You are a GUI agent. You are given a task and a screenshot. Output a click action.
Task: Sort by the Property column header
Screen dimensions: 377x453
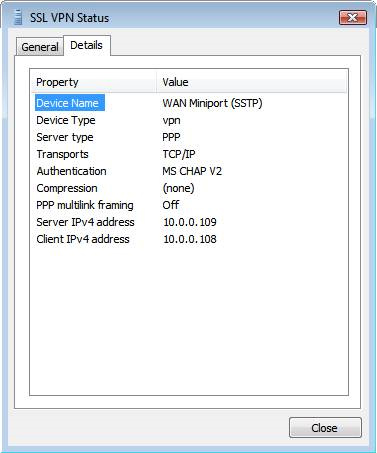pyautogui.click(x=94, y=82)
